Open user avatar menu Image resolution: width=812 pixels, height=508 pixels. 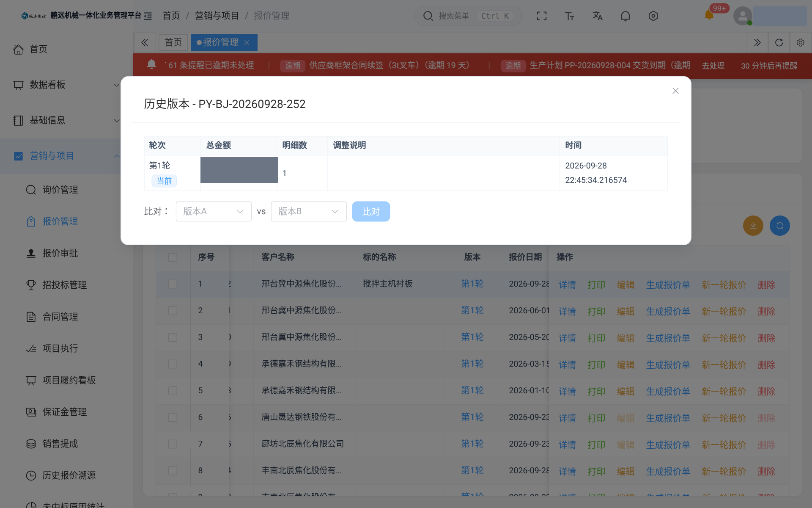[x=743, y=16]
